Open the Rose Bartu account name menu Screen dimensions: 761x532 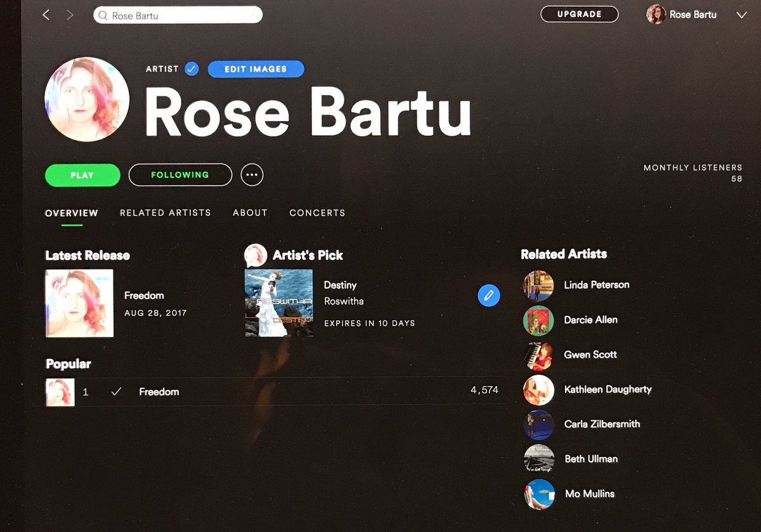coord(693,15)
